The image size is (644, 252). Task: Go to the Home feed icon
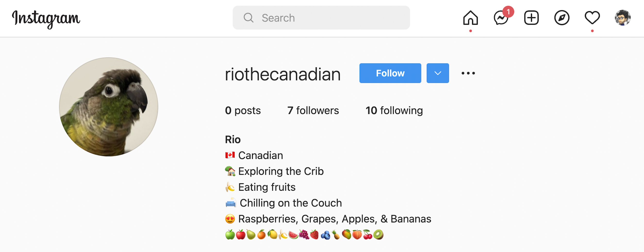point(470,18)
